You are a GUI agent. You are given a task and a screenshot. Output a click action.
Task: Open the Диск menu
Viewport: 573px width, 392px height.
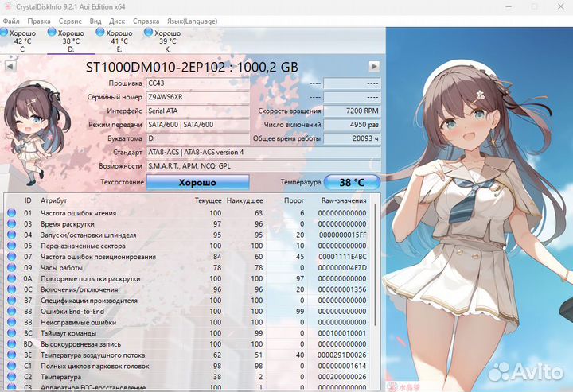[x=117, y=21]
